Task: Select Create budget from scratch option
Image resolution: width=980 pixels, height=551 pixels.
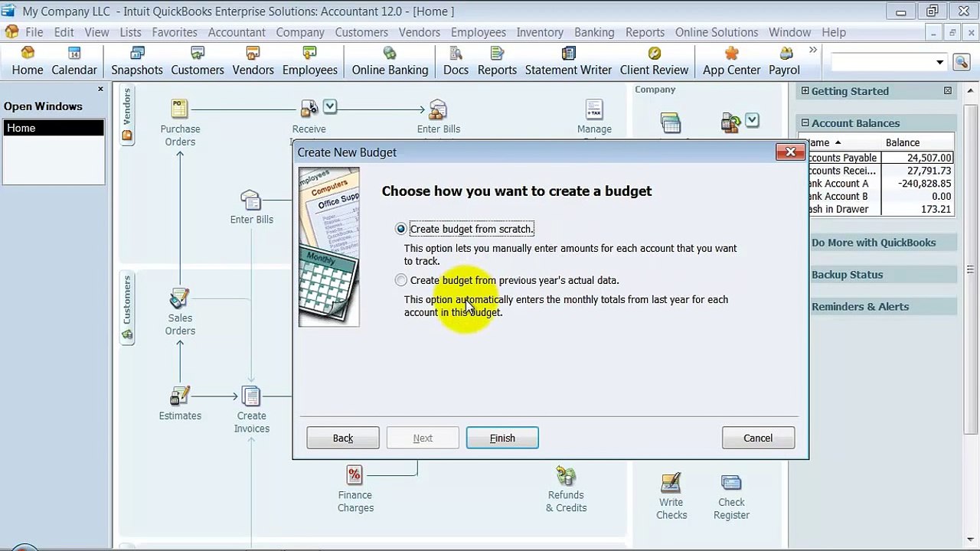Action: click(x=401, y=229)
